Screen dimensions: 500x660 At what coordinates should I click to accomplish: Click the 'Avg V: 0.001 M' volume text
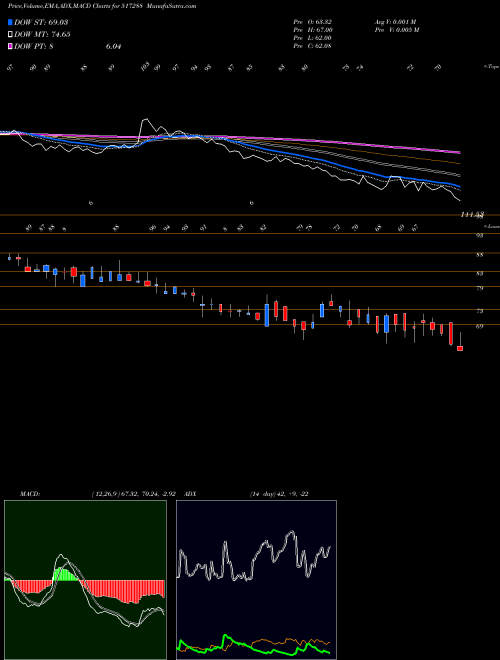395,22
